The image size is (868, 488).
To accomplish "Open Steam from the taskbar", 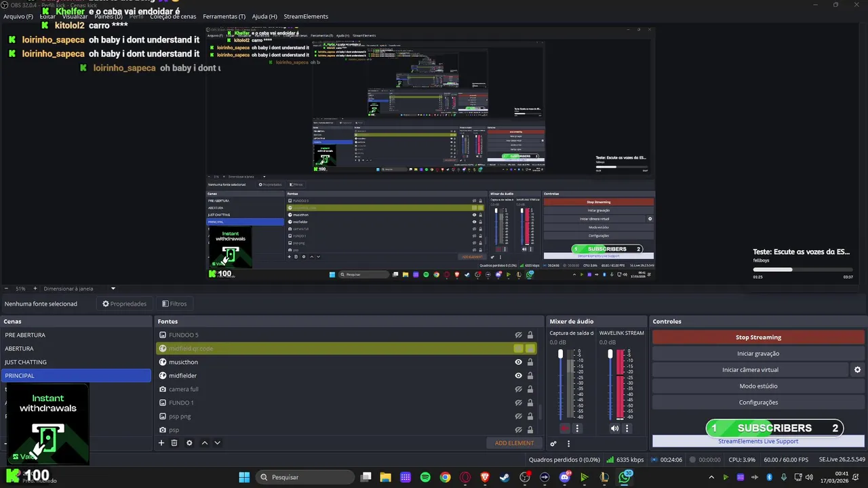I will coord(505,477).
